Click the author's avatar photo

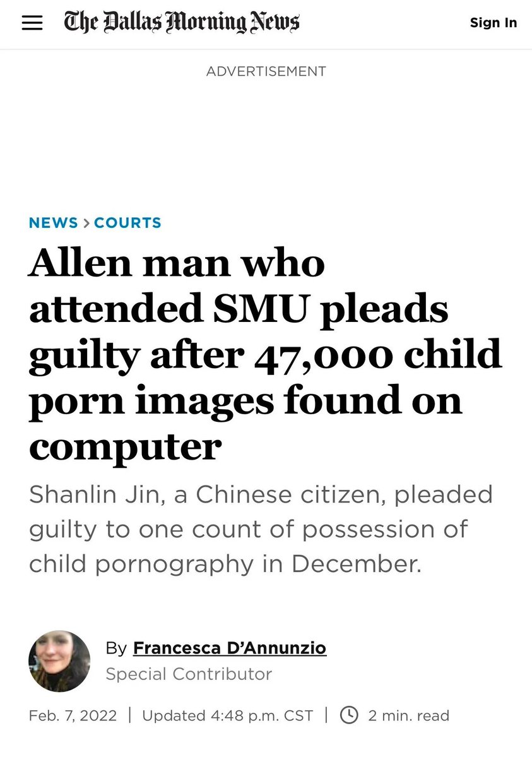59,661
